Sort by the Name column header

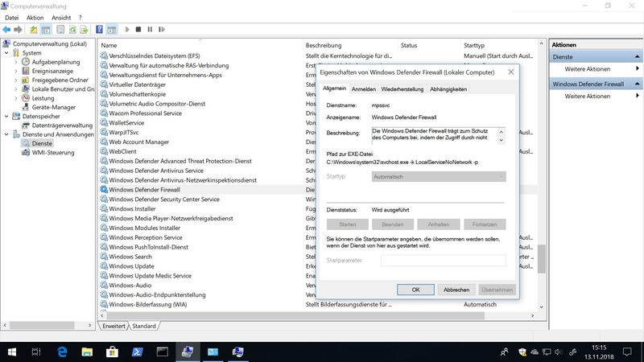click(x=200, y=45)
